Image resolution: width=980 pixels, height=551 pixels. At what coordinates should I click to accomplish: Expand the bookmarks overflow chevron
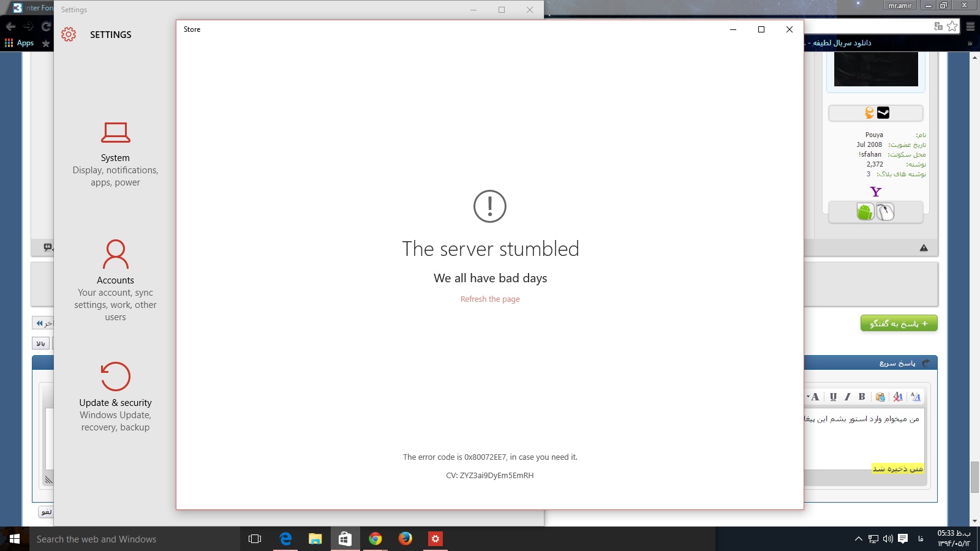(x=970, y=43)
